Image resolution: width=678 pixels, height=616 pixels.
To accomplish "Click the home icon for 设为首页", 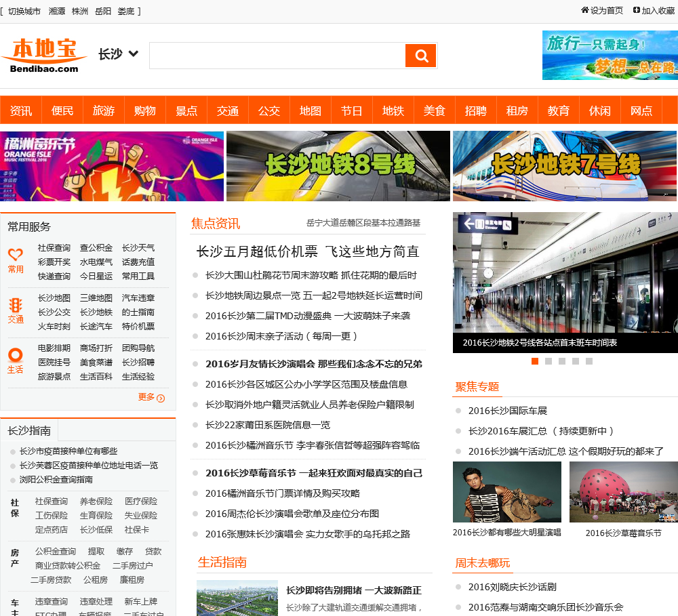I will click(x=585, y=10).
